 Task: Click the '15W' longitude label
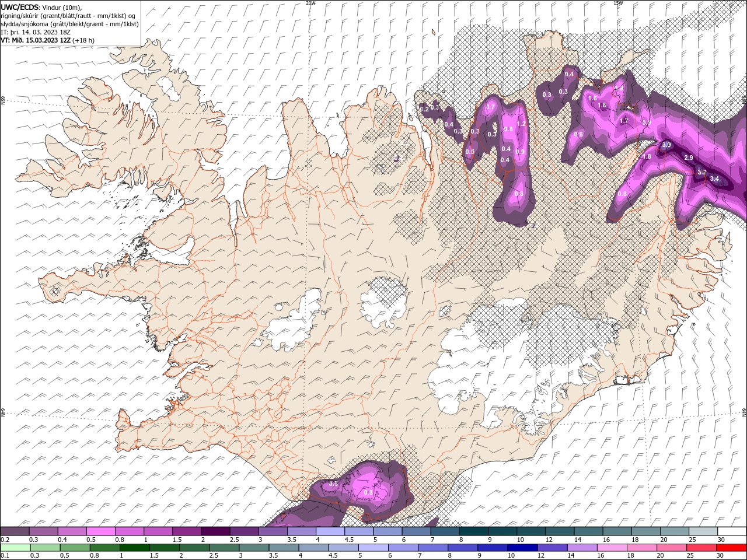pyautogui.click(x=617, y=3)
